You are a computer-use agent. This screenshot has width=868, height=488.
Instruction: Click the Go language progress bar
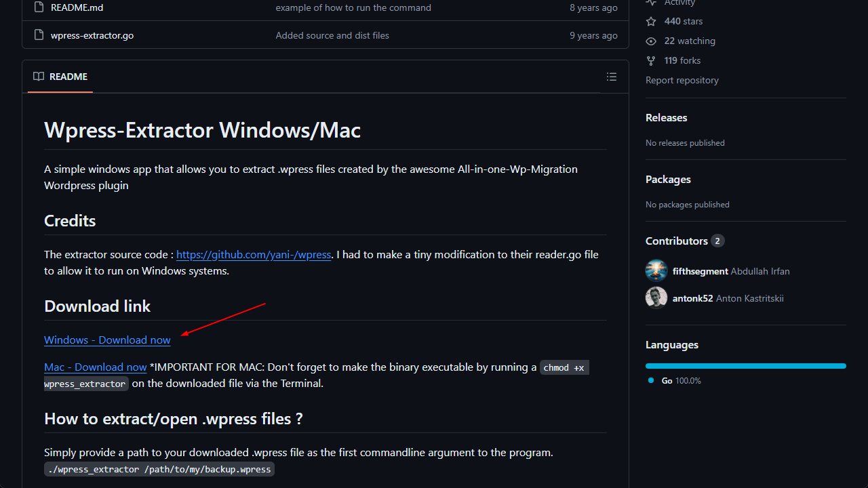tap(746, 366)
